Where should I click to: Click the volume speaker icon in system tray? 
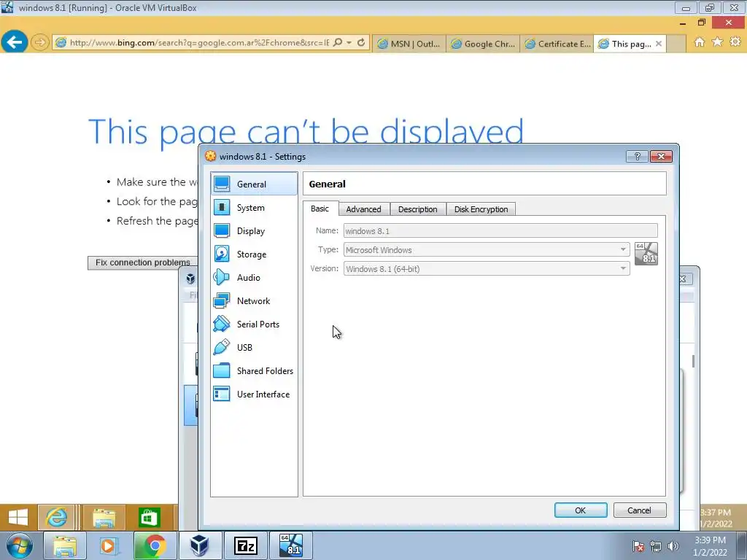[x=673, y=546]
